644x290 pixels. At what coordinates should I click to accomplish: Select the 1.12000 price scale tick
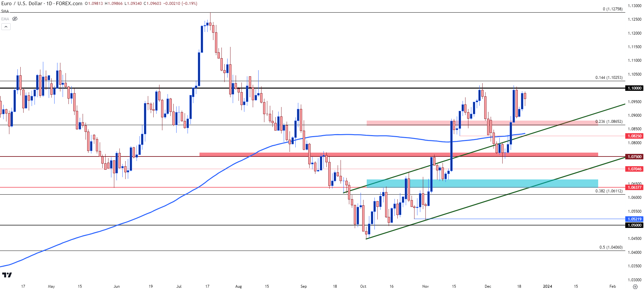pyautogui.click(x=634, y=33)
